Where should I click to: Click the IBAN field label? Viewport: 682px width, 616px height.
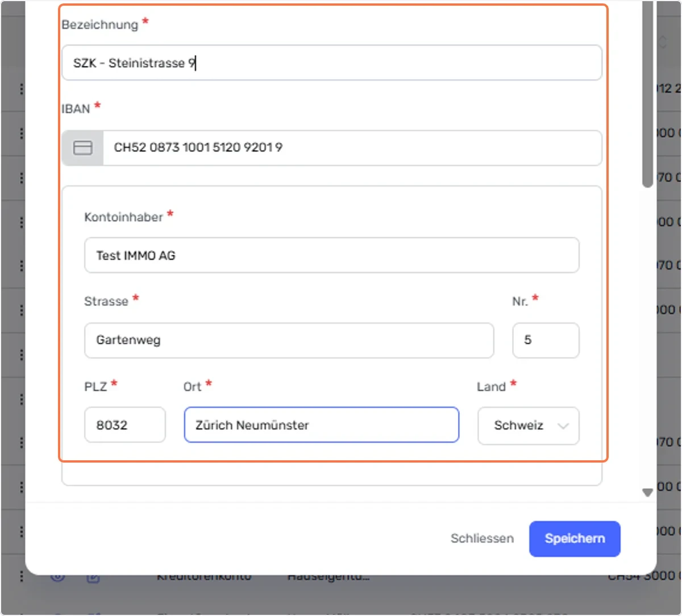tap(76, 109)
